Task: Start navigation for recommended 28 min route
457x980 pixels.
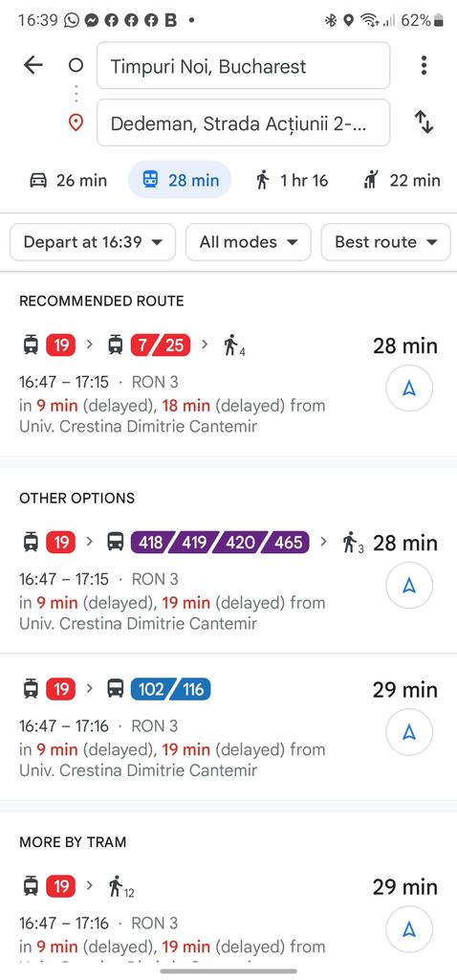Action: (x=409, y=389)
